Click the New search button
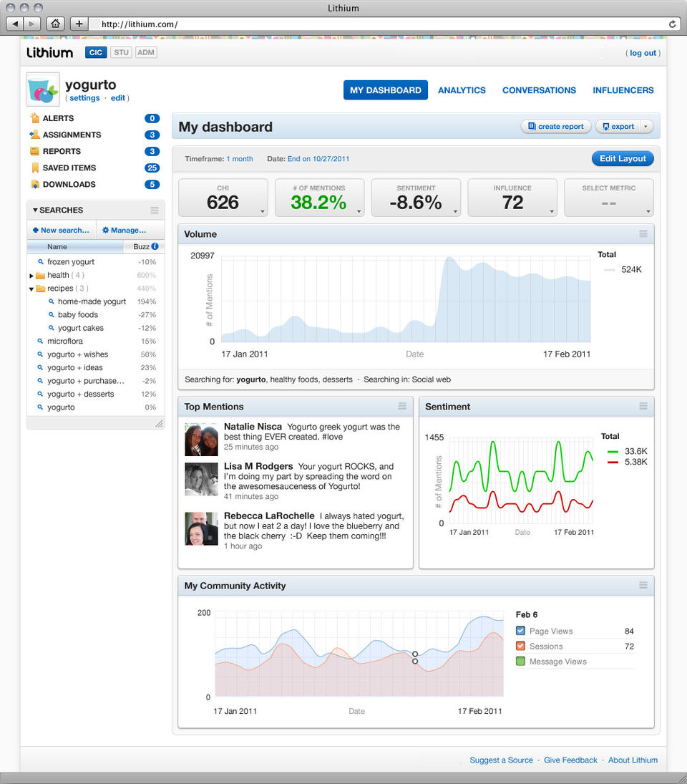The image size is (687, 784). [61, 230]
